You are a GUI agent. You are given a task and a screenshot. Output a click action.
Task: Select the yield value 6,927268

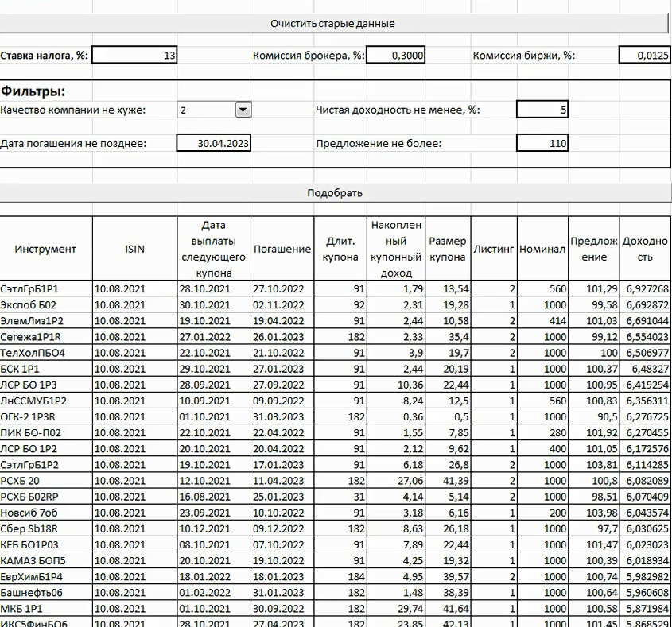(x=646, y=288)
